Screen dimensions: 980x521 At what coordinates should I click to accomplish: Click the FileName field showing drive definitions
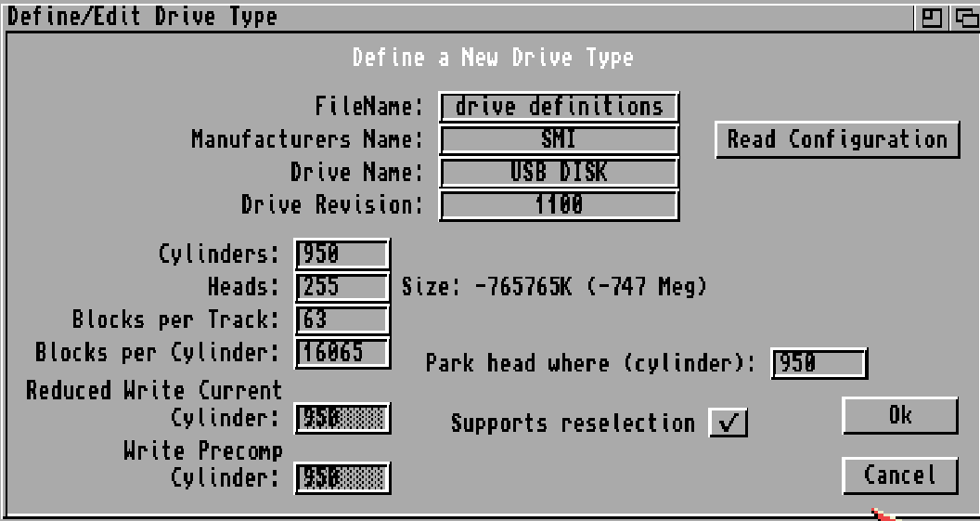(x=559, y=107)
